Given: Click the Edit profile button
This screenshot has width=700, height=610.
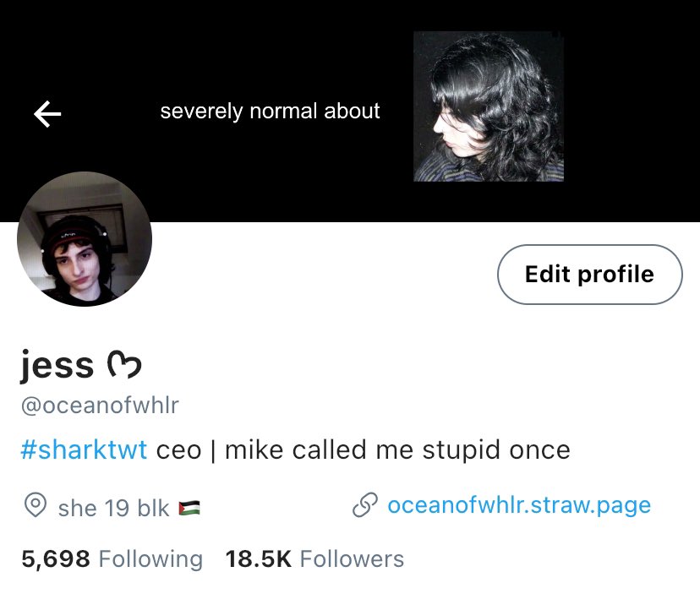Looking at the screenshot, I should 590,275.
